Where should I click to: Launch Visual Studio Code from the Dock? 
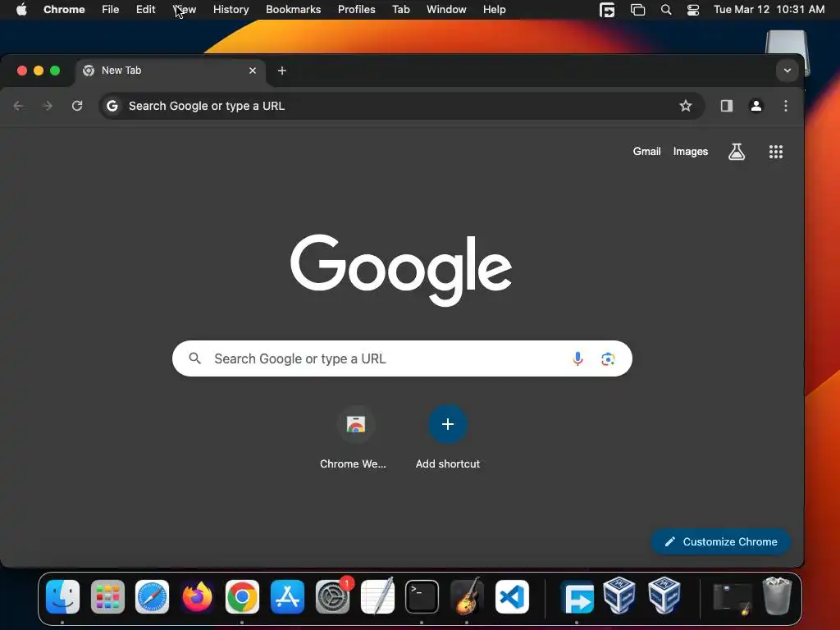pyautogui.click(x=512, y=596)
